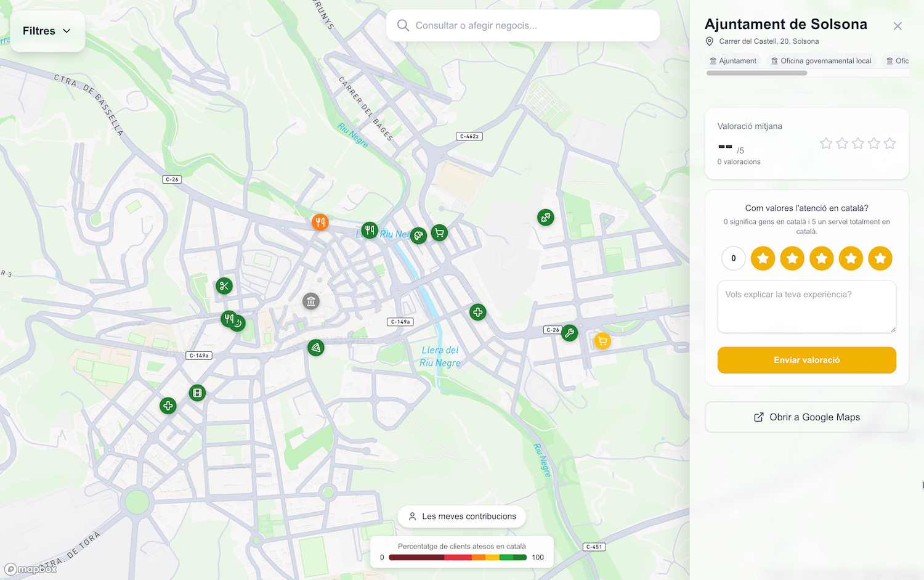Select the 0 rating option

[733, 258]
